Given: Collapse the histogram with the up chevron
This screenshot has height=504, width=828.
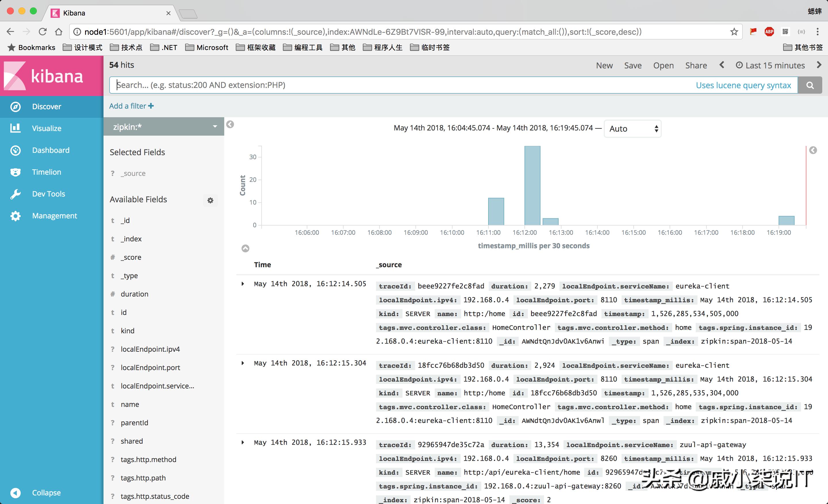Looking at the screenshot, I should 245,249.
